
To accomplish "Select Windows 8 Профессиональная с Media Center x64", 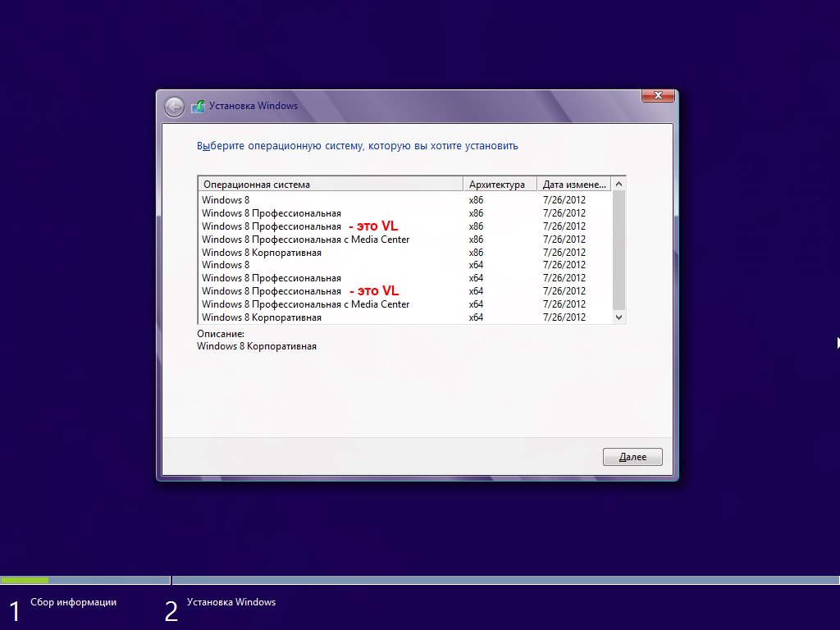I will [405, 304].
